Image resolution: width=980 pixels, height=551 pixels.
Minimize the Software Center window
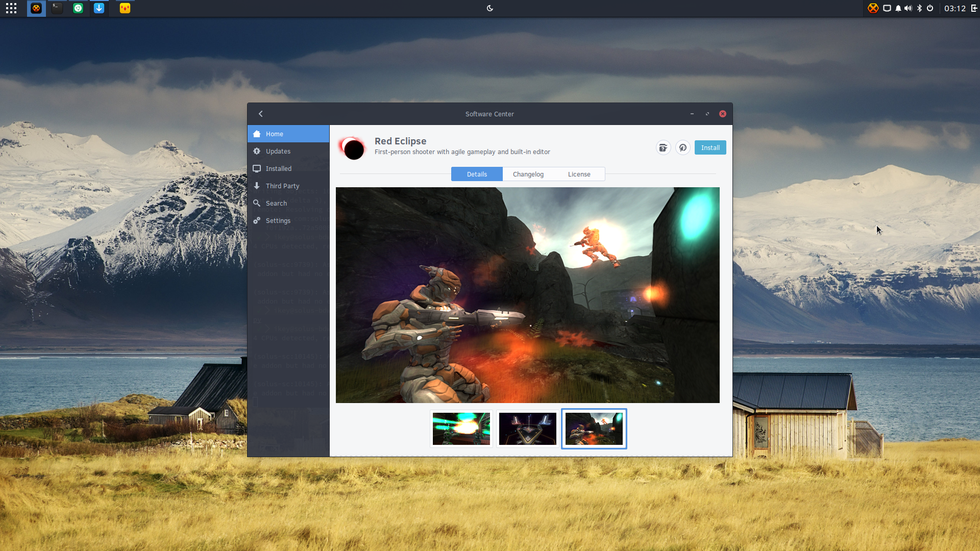pos(692,114)
